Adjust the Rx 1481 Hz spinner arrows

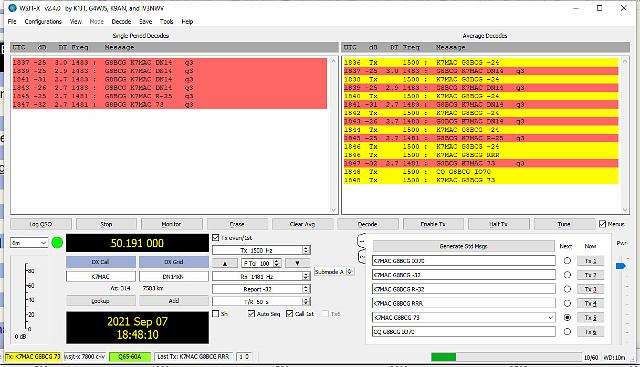(x=306, y=276)
